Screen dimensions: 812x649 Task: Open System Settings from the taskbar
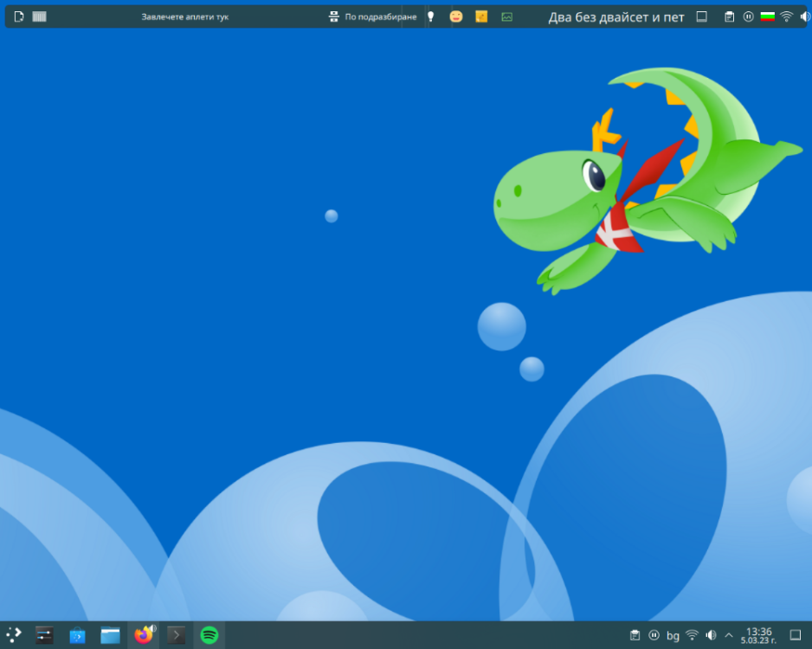pos(44,635)
